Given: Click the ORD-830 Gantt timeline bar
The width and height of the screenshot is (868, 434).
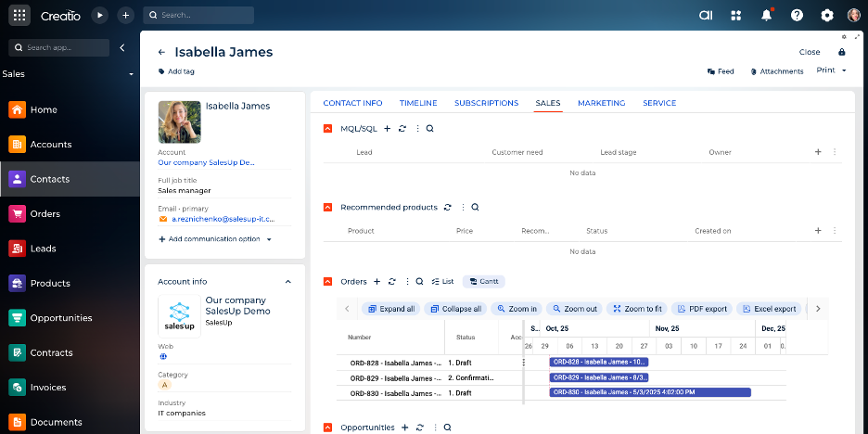Looking at the screenshot, I should [649, 392].
